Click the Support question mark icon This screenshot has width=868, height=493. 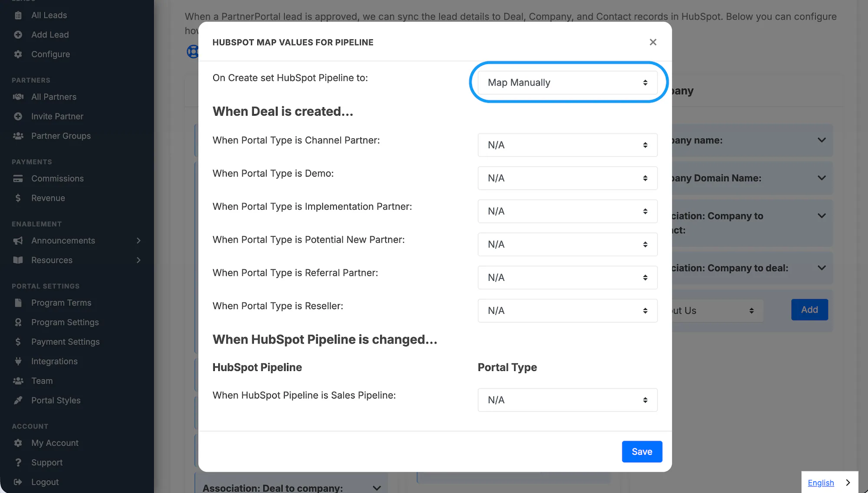click(x=18, y=462)
